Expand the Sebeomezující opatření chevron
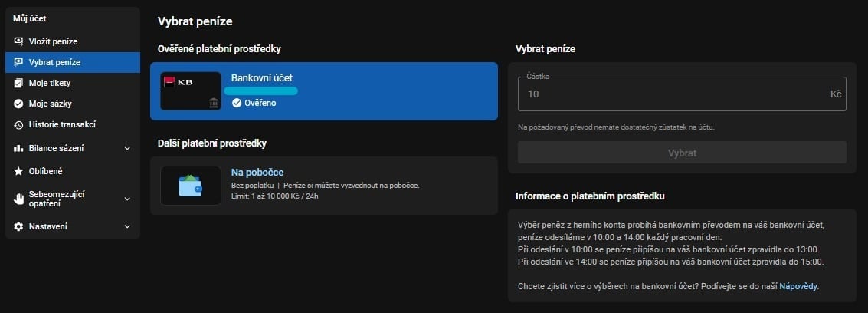This screenshot has height=313, width=868. (x=127, y=199)
